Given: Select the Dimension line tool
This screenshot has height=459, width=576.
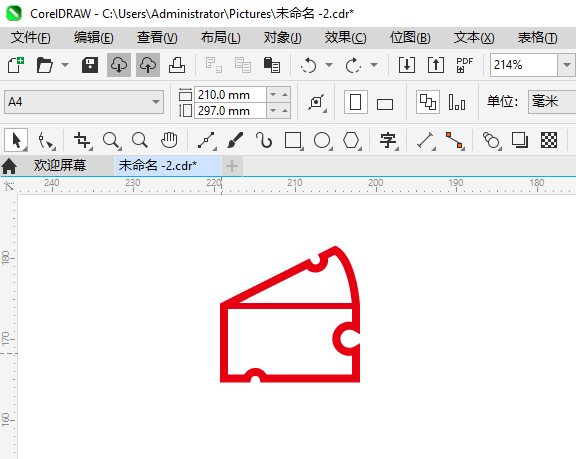Looking at the screenshot, I should [x=425, y=140].
